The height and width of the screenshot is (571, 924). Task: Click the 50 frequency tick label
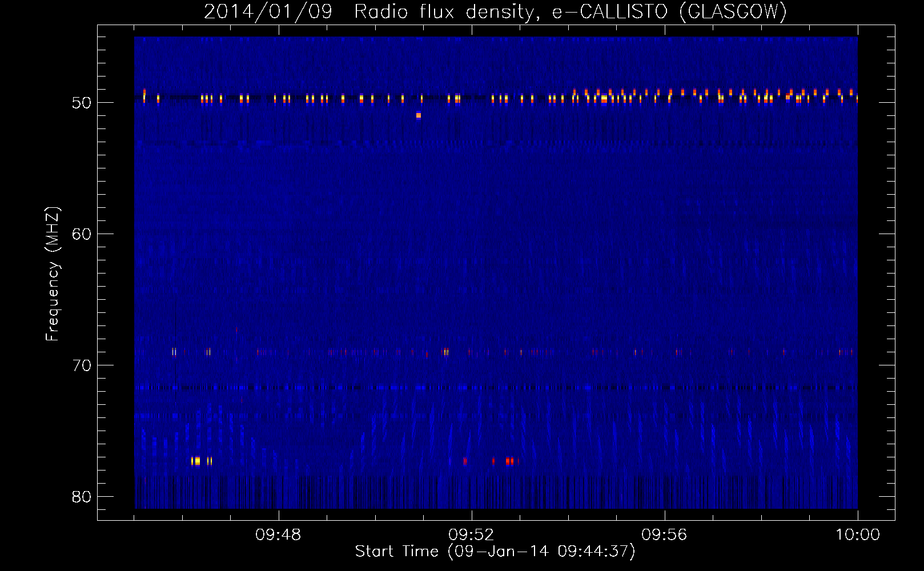82,103
